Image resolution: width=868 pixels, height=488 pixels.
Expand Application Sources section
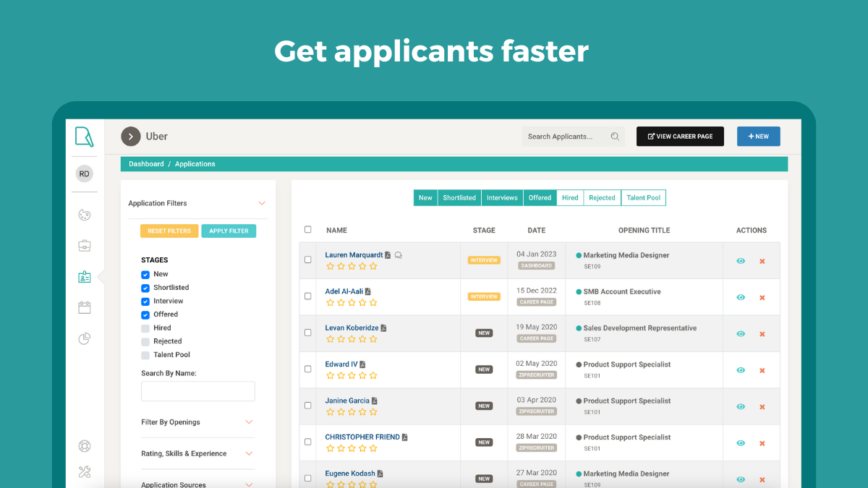click(x=249, y=485)
